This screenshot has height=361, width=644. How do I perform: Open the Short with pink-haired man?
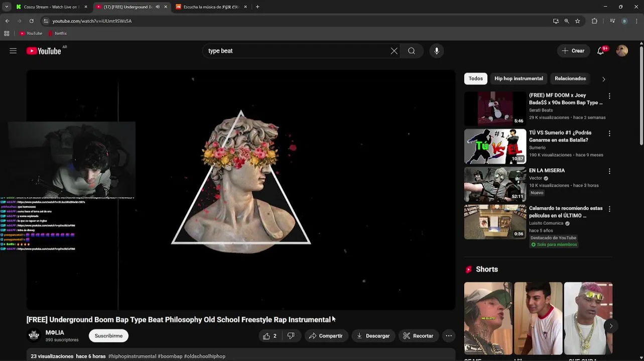(588, 318)
